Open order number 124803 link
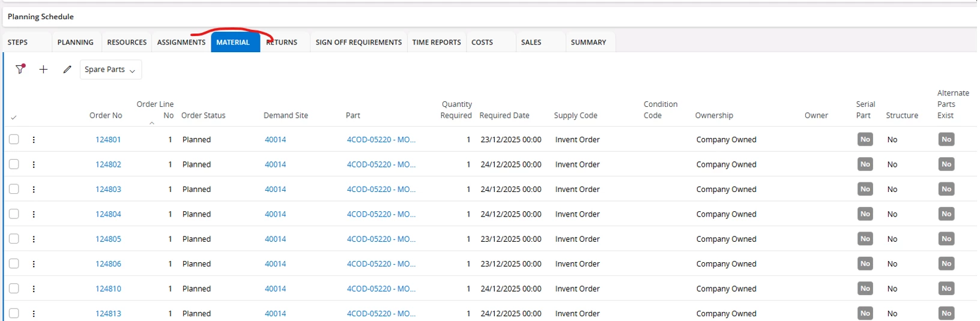The height and width of the screenshot is (321, 980). pos(108,190)
